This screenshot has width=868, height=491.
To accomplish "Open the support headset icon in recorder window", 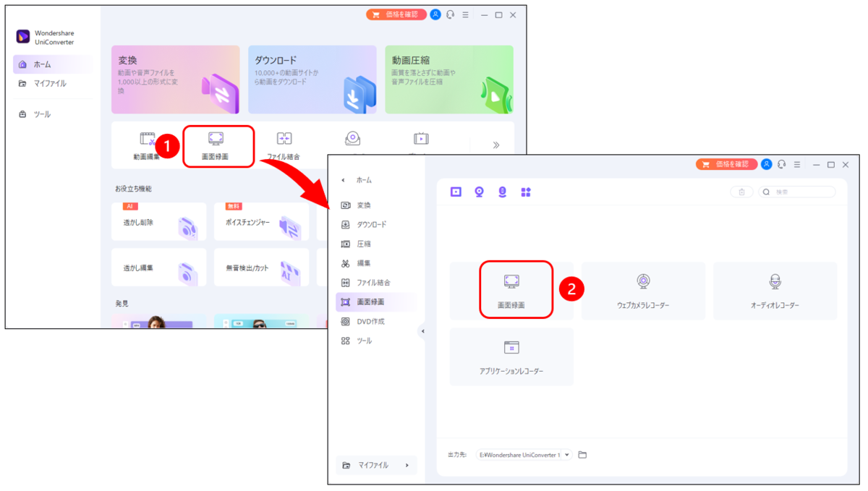I will pyautogui.click(x=781, y=164).
